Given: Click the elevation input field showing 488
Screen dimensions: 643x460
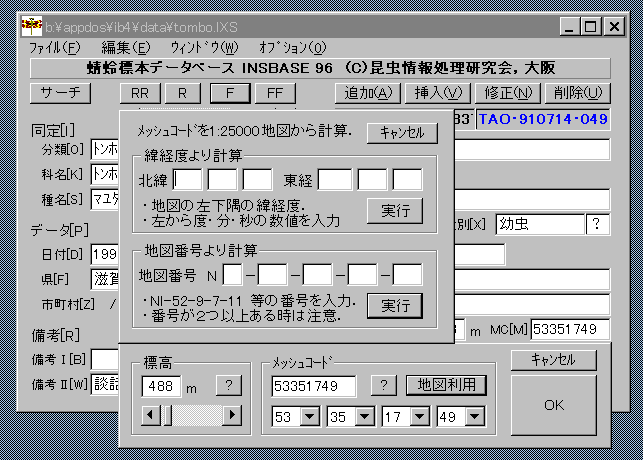Looking at the screenshot, I should [x=162, y=386].
